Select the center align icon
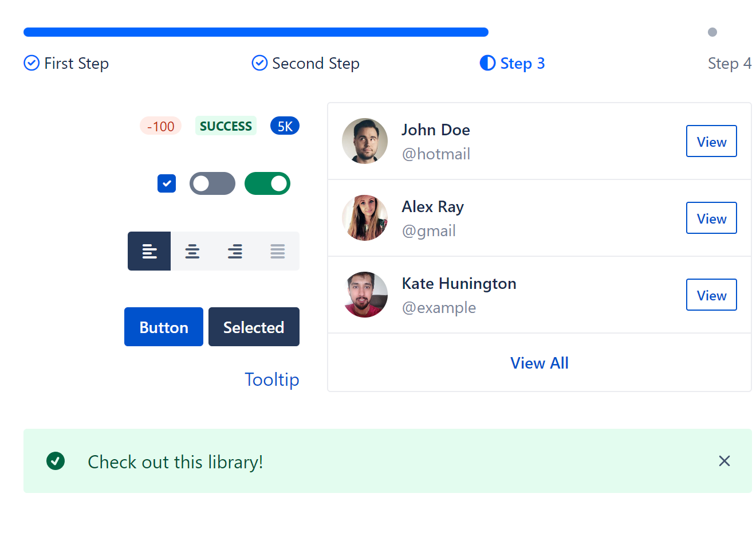Image resolution: width=756 pixels, height=548 pixels. (x=192, y=250)
